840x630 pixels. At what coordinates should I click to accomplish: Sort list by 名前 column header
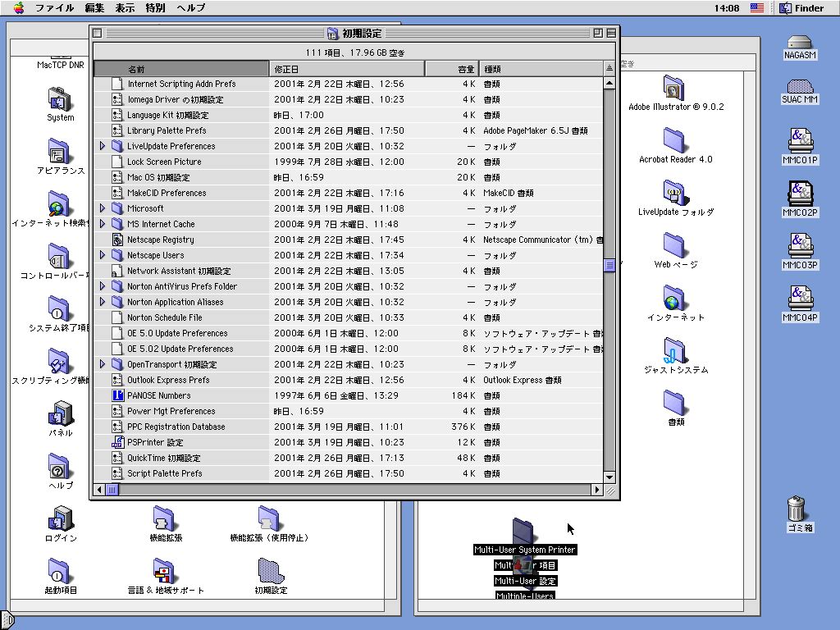click(x=181, y=69)
